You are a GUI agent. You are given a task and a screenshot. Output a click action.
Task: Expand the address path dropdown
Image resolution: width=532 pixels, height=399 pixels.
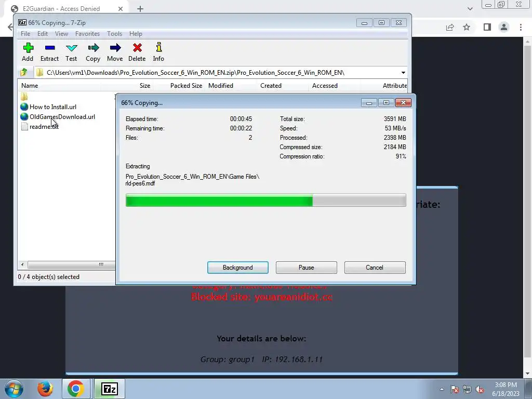(403, 73)
